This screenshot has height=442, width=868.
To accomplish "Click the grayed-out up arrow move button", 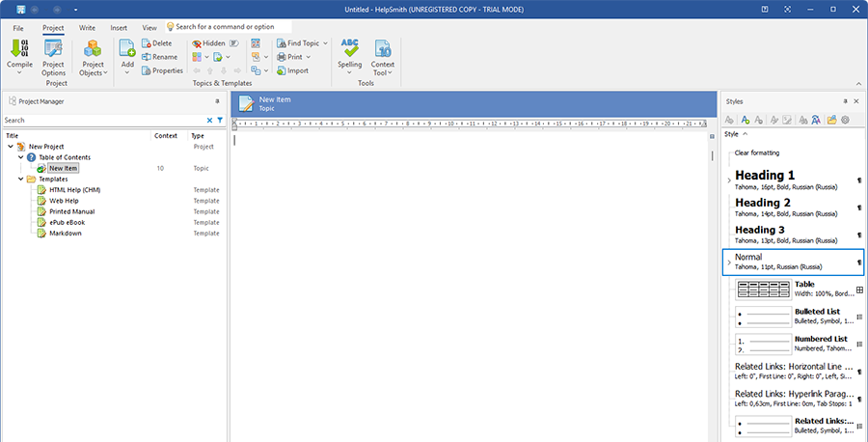I will pyautogui.click(x=210, y=70).
